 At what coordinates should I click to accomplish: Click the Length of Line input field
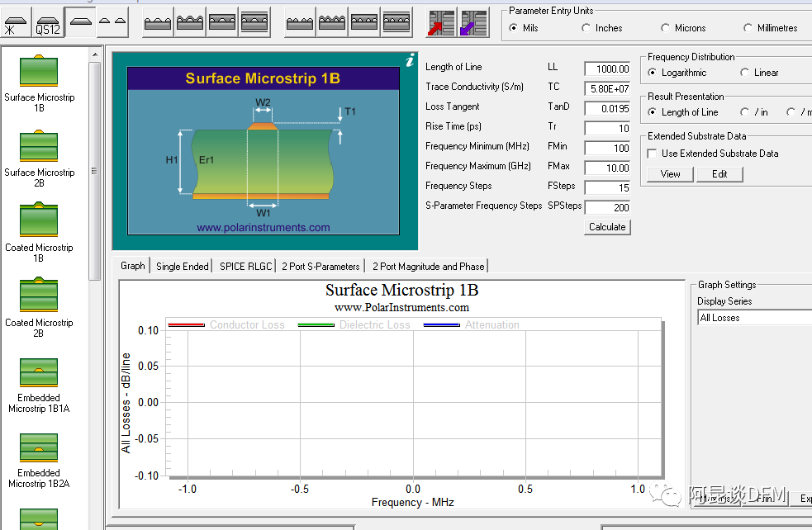[607, 69]
